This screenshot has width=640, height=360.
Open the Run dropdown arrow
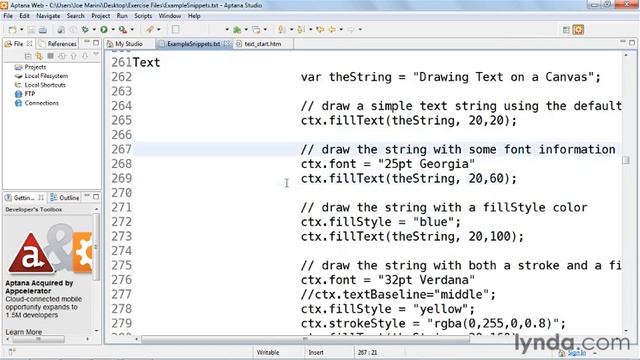click(113, 29)
